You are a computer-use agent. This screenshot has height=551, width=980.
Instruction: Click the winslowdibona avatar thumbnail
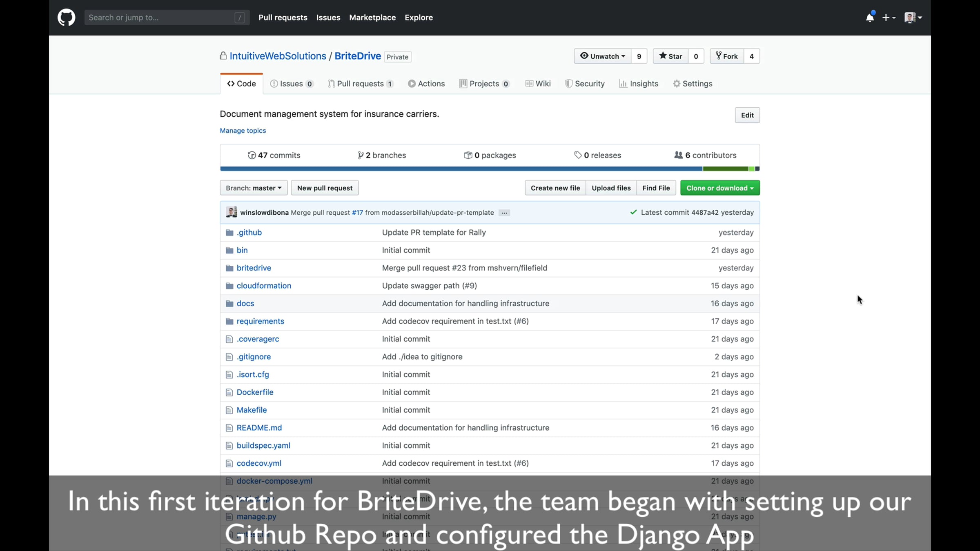[232, 212]
